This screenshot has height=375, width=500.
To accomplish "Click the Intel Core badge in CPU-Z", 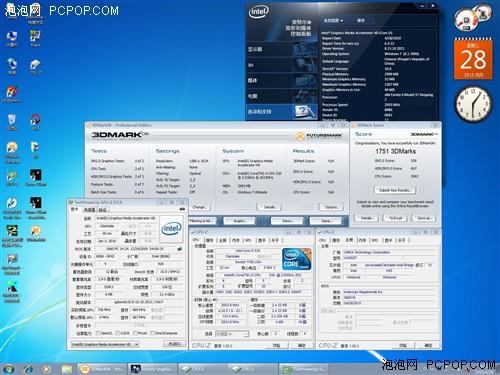I will [296, 258].
